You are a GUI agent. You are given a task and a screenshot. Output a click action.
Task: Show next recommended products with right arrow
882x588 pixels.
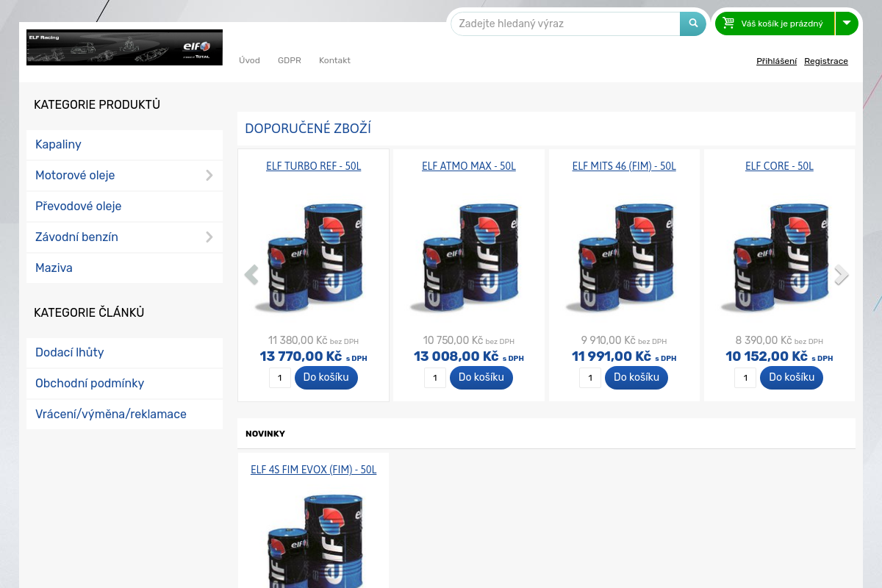pos(842,275)
